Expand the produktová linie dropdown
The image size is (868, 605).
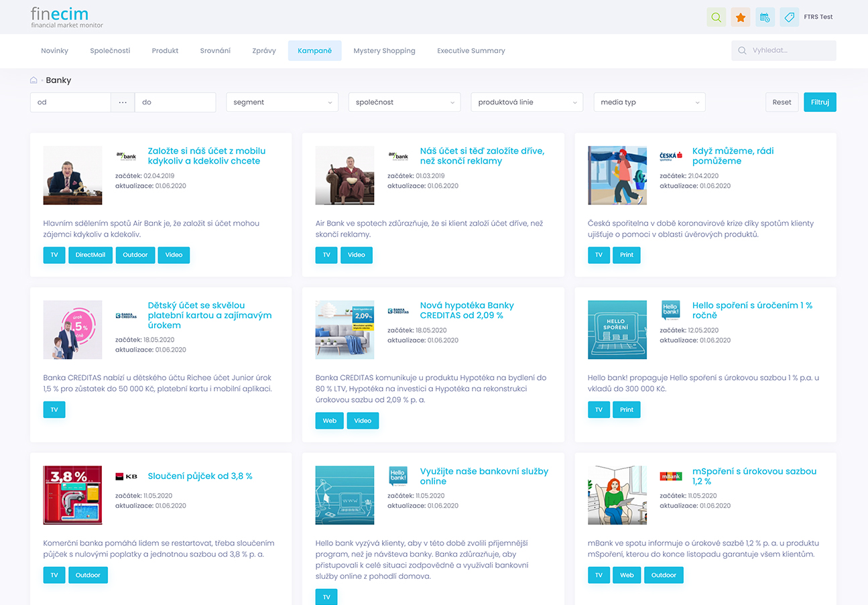527,103
